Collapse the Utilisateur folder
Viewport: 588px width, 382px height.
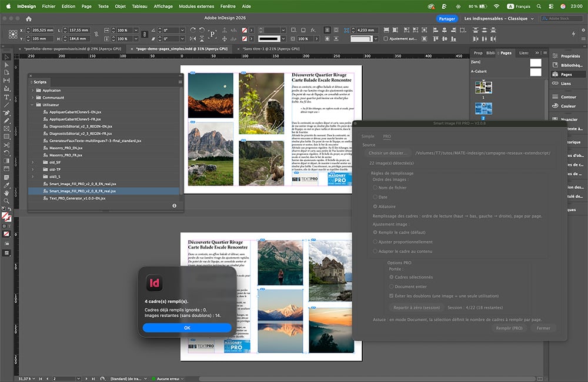click(33, 104)
